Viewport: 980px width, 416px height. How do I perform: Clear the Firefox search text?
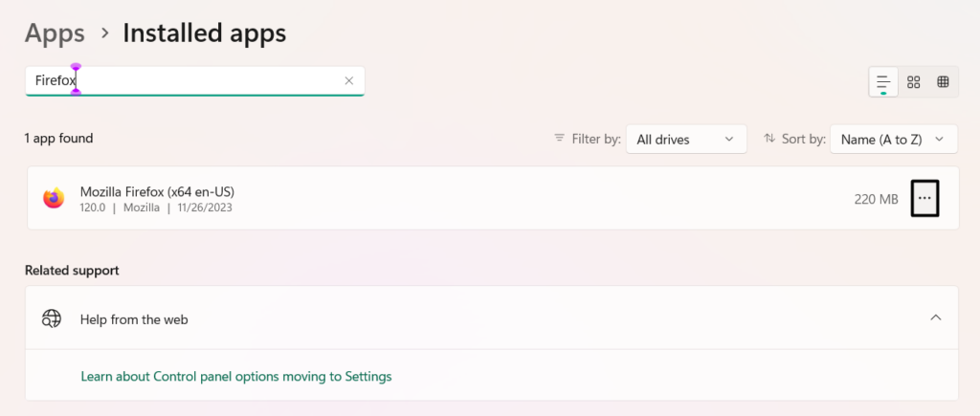[x=349, y=81]
